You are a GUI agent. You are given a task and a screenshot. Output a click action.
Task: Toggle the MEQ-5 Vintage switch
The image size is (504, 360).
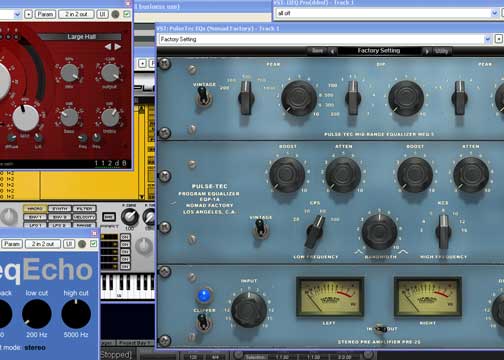coord(203,97)
